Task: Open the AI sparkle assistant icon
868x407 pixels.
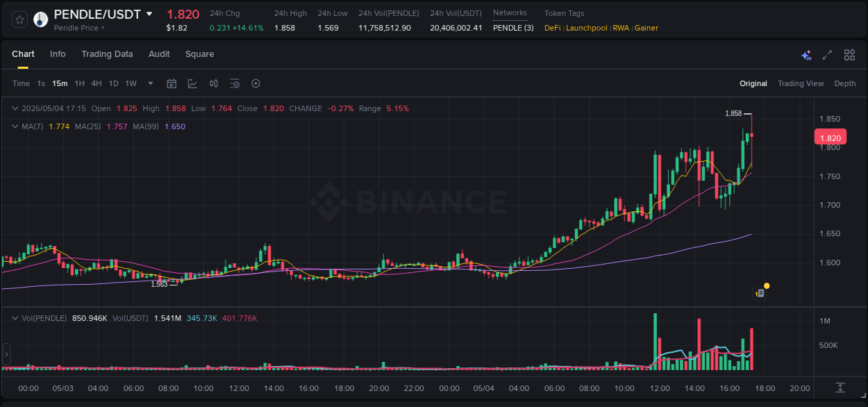Action: (x=806, y=55)
